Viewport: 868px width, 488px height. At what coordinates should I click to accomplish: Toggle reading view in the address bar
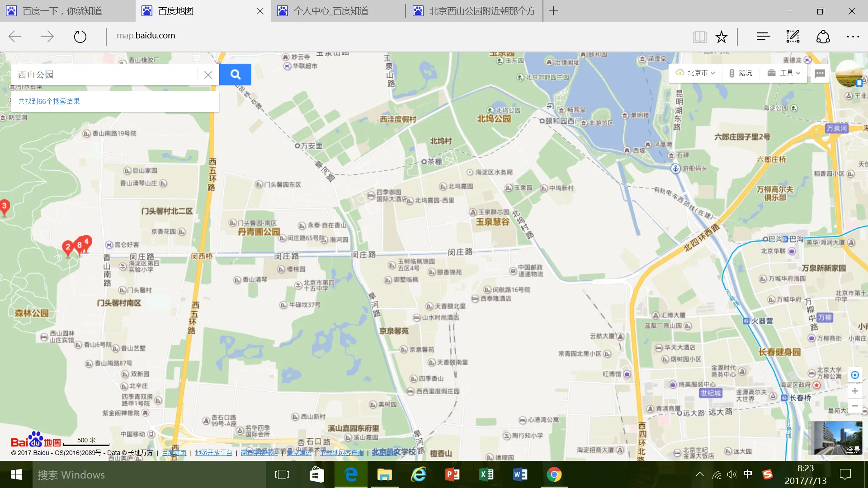tap(700, 36)
